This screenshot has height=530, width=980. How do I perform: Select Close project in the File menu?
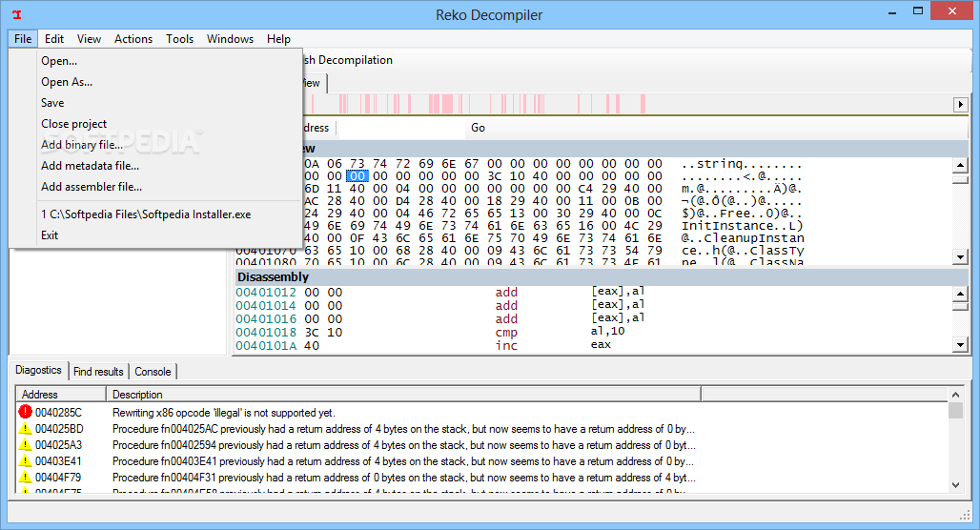click(x=156, y=124)
